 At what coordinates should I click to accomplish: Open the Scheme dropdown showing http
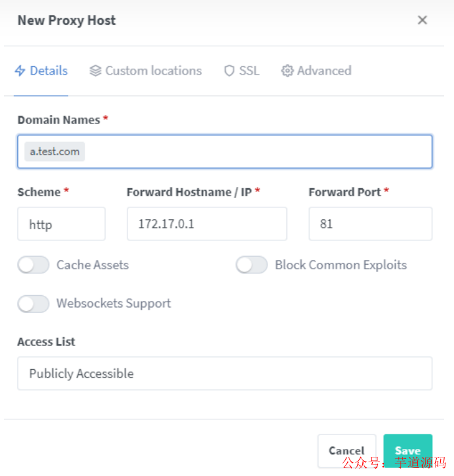61,224
